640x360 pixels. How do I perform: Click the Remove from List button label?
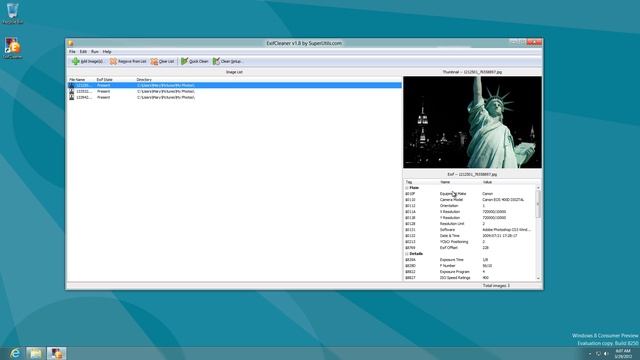[x=132, y=62]
